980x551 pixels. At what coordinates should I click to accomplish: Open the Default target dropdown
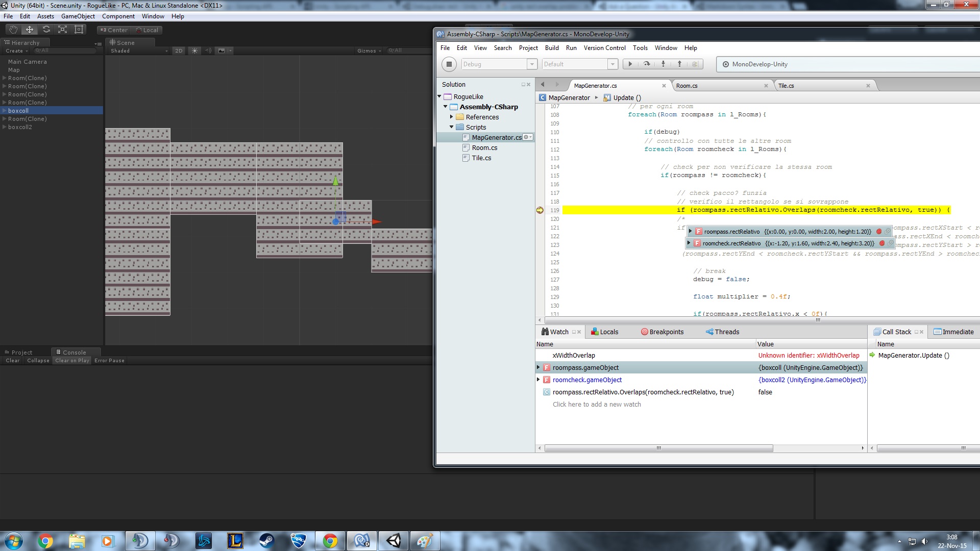(580, 64)
